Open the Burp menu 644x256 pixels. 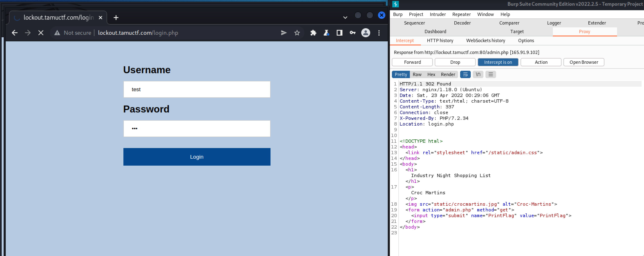tap(398, 14)
